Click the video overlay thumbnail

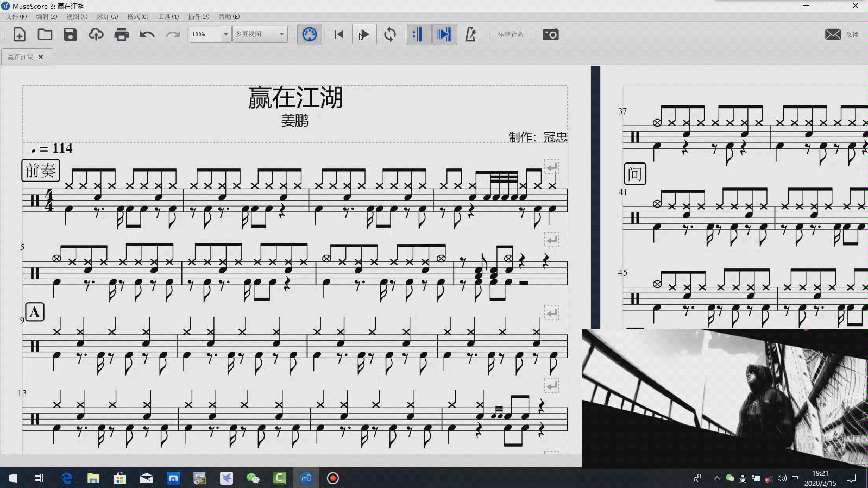tap(725, 398)
